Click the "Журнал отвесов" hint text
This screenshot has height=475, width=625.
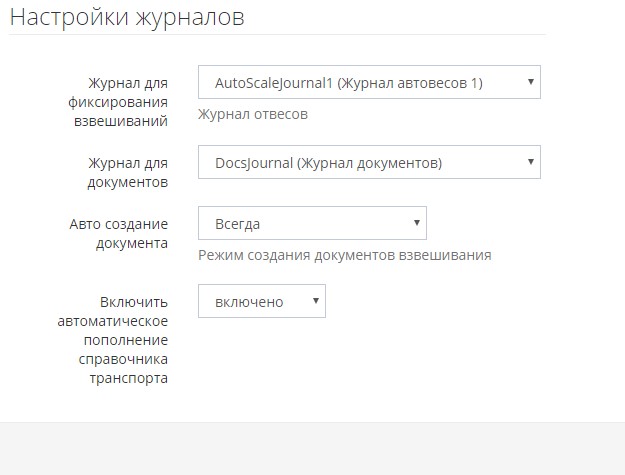[x=253, y=114]
